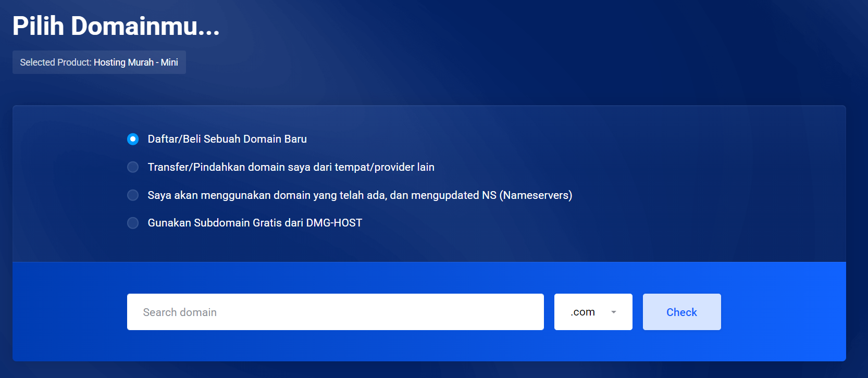Click the 'Search domain' placeholder text
The image size is (868, 378).
point(180,312)
